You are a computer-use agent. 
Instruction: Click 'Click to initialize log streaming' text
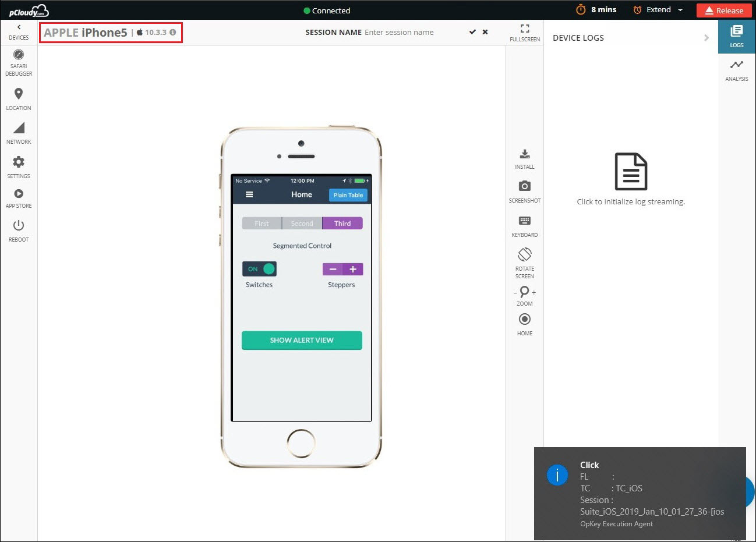631,201
